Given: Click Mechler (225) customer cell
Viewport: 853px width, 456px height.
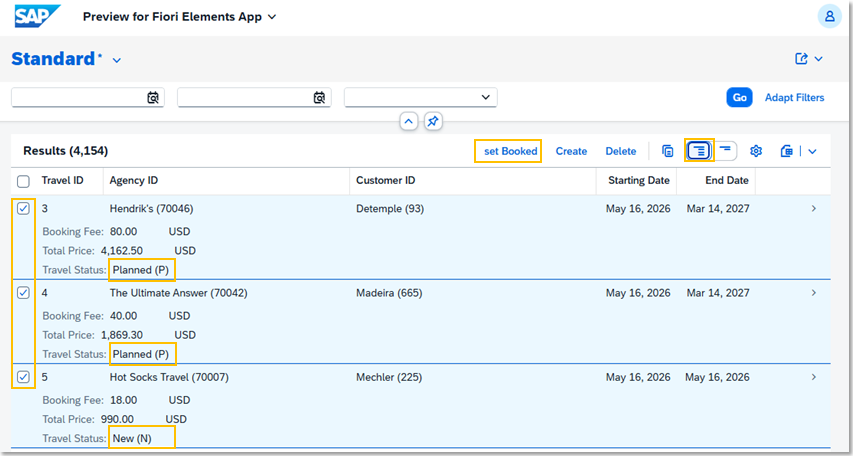Looking at the screenshot, I should 389,378.
